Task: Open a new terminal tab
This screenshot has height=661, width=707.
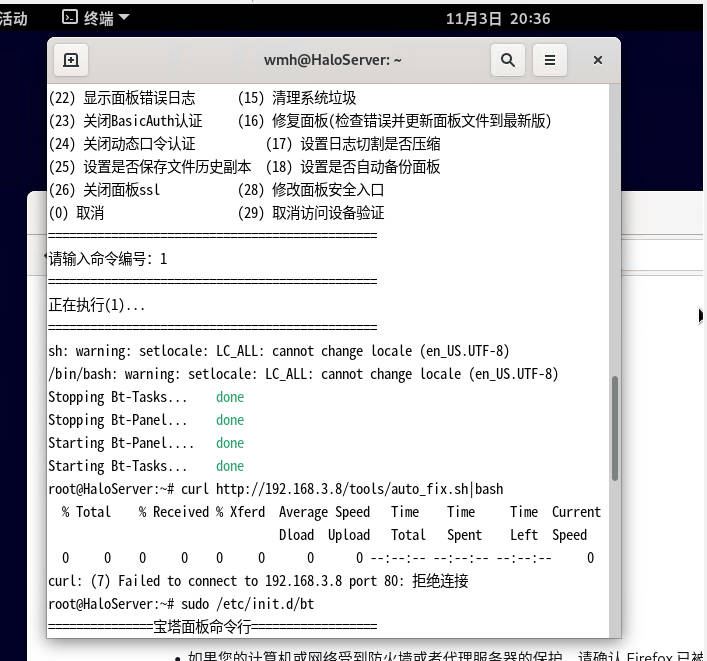Action: (71, 60)
